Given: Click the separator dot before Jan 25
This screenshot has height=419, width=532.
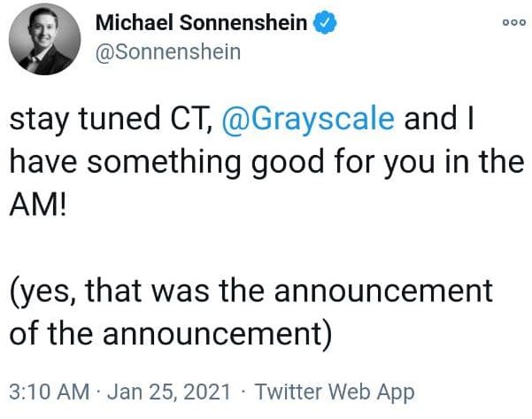Looking at the screenshot, I should coord(98,392).
